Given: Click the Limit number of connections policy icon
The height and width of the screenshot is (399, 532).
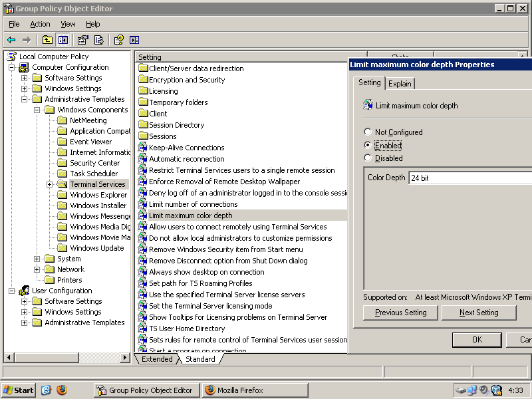Looking at the screenshot, I should (142, 204).
